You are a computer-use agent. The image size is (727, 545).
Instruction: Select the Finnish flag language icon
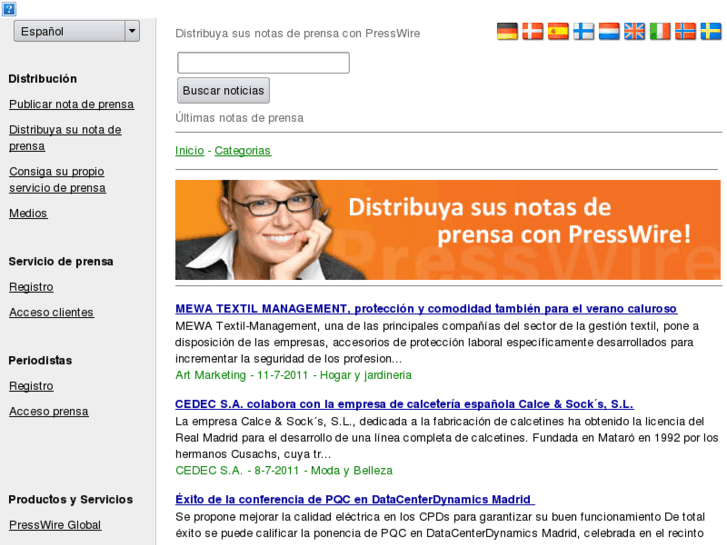(583, 32)
